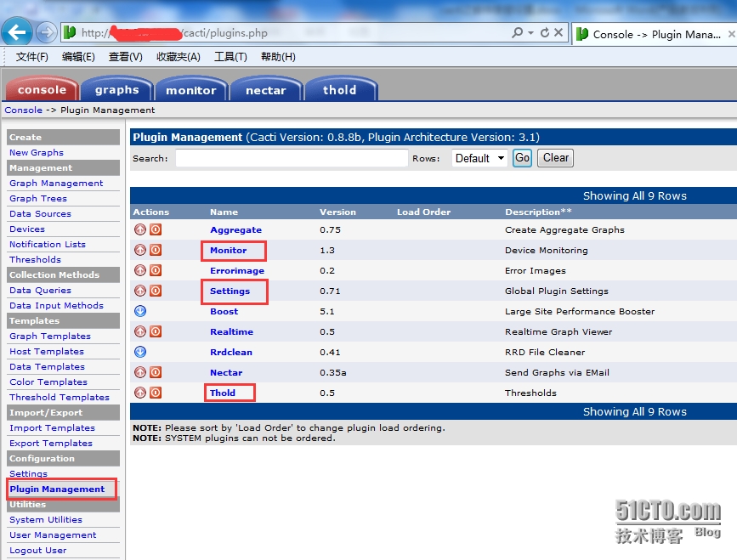Click Logout User in sidebar
The image size is (737, 560).
click(37, 550)
